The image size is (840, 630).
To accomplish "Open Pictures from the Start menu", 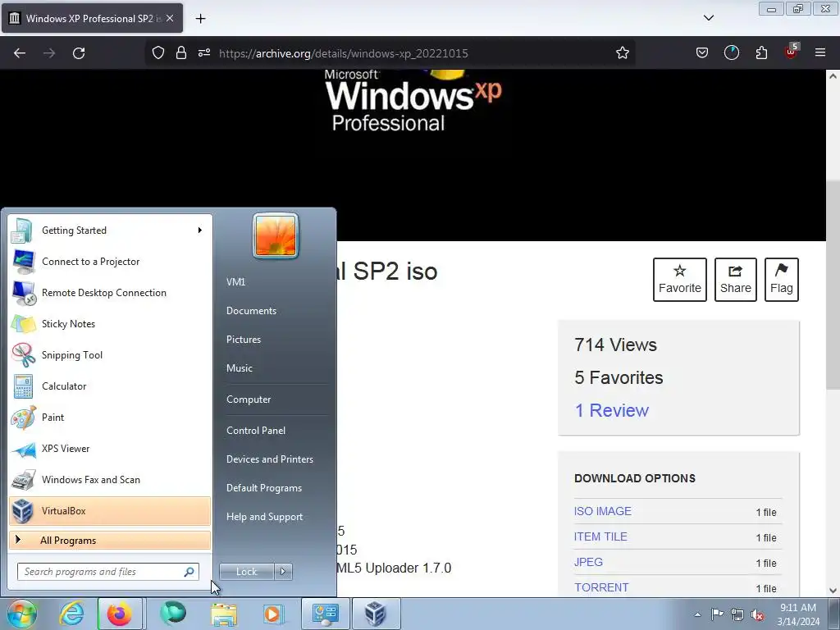I will click(244, 339).
